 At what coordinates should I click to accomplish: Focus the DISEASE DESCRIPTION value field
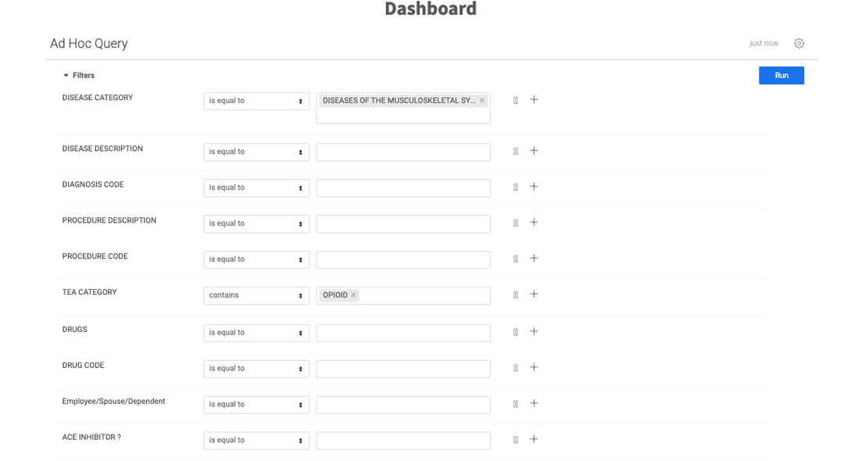pos(403,152)
